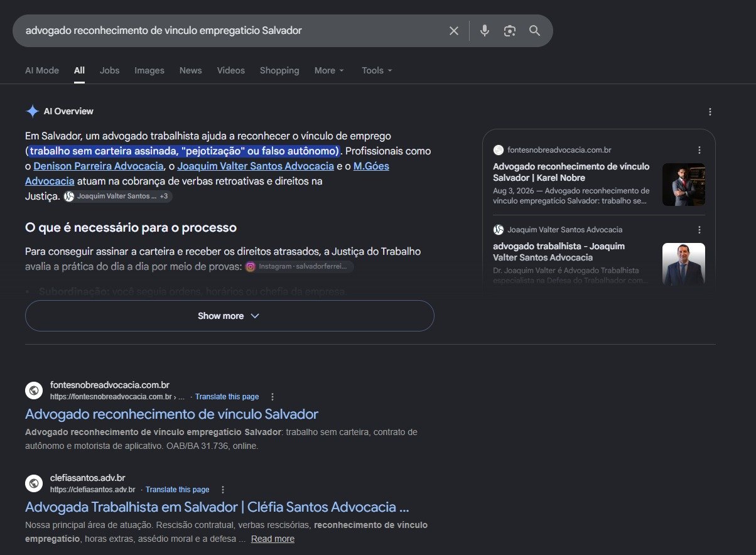Click the AI Overview sparkle icon
The height and width of the screenshot is (555, 756).
pyautogui.click(x=32, y=111)
